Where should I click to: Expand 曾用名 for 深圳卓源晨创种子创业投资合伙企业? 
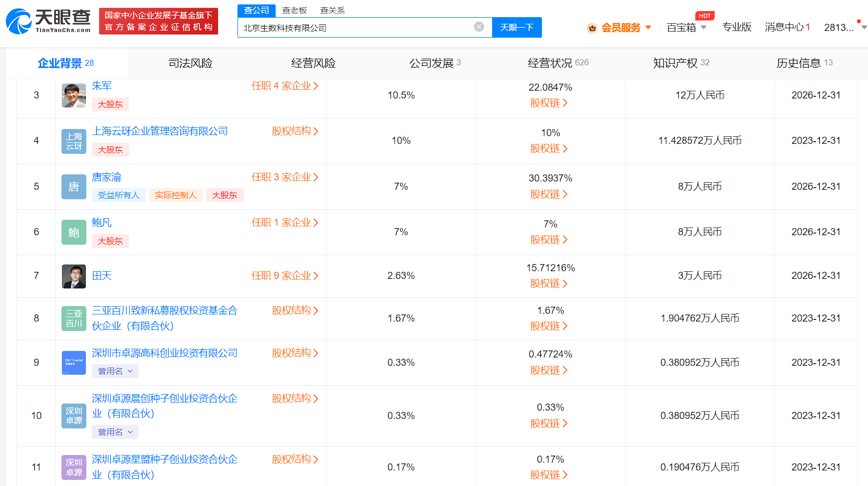pyautogui.click(x=115, y=432)
